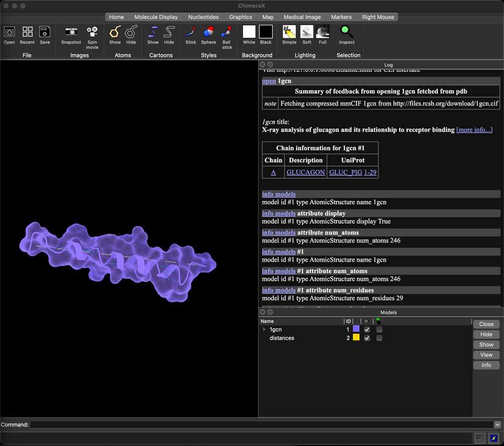Apply the Stick style

191,32
